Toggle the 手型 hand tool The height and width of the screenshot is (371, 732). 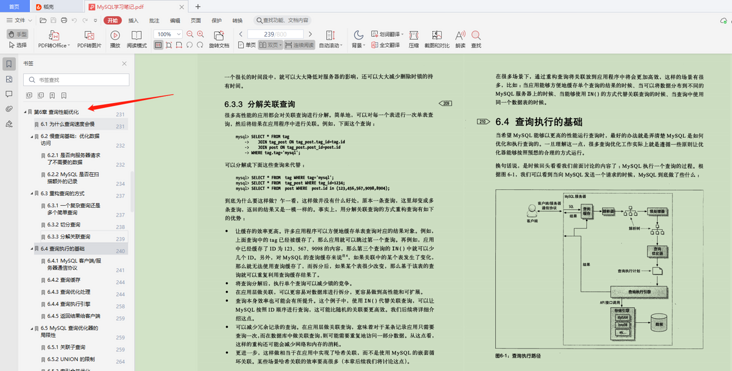coord(18,34)
